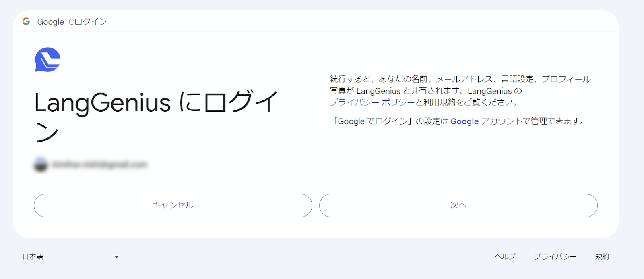
Task: Open the プライバシー ポリシー link
Action: coord(372,102)
